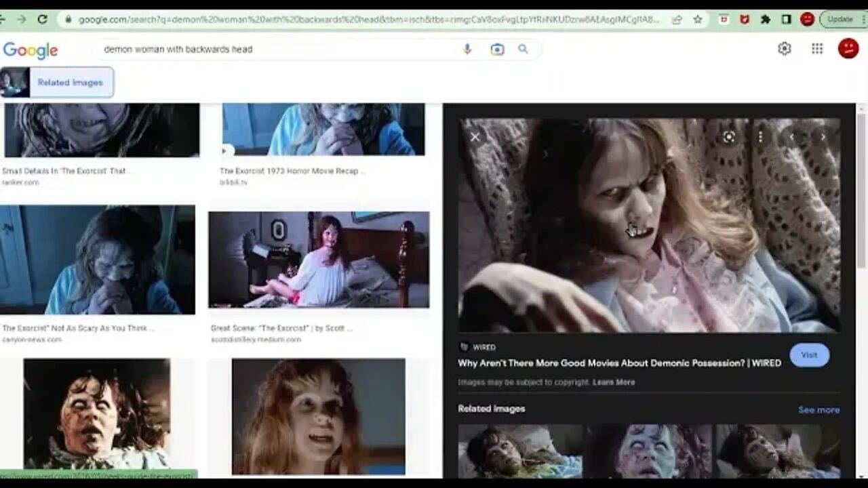This screenshot has width=868, height=488.
Task: Click the large preview image of the girl
Action: pyautogui.click(x=649, y=225)
